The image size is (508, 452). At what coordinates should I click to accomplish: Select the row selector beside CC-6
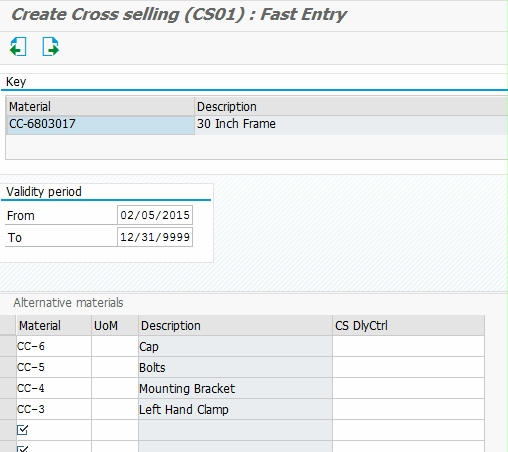[x=8, y=346]
